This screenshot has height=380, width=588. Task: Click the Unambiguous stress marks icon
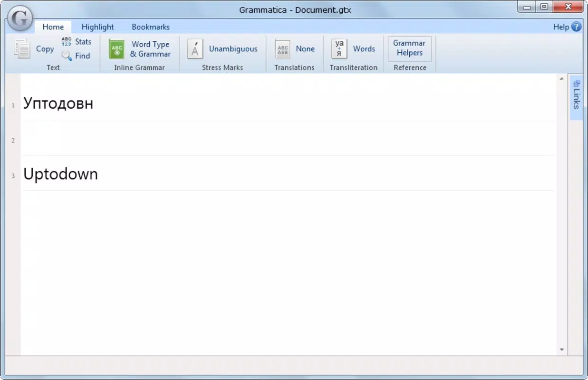[x=195, y=49]
